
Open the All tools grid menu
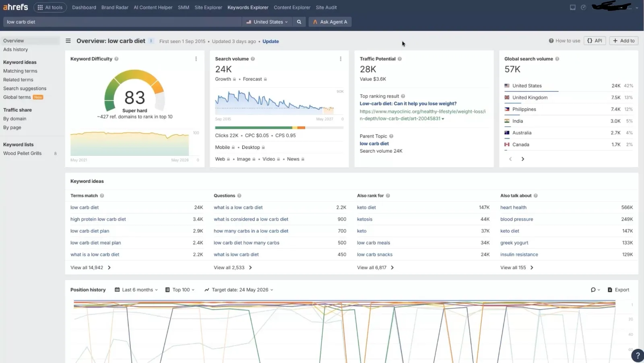[x=50, y=7]
